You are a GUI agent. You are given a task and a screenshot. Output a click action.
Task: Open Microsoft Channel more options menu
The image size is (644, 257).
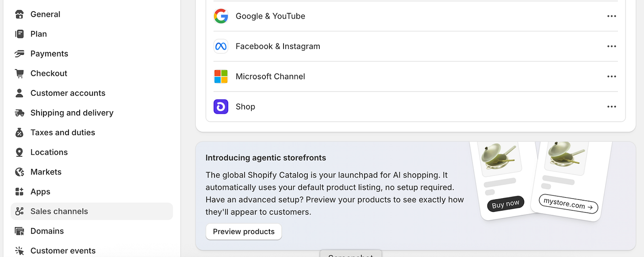(612, 77)
